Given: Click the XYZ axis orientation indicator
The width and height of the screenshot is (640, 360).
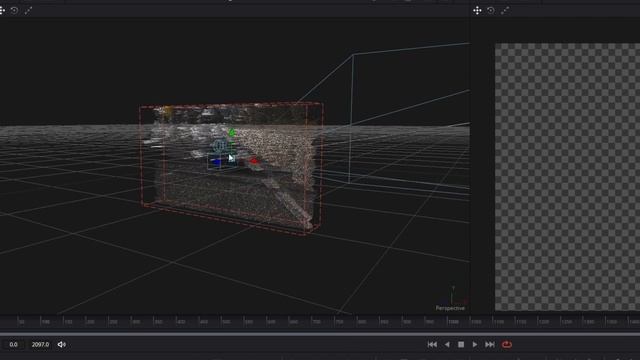Looking at the screenshot, I should 453,295.
